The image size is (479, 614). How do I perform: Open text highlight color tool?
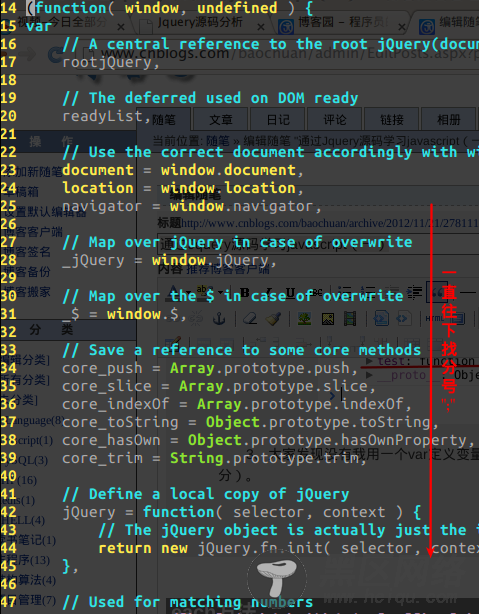coord(204,292)
